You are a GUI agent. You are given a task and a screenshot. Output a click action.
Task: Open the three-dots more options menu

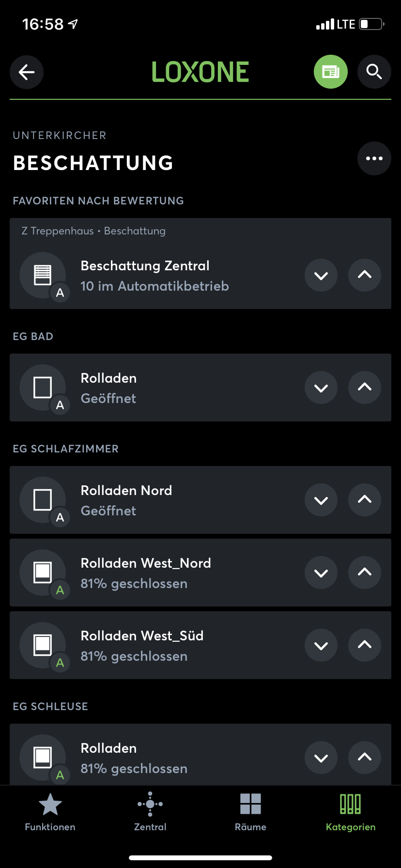point(374,158)
